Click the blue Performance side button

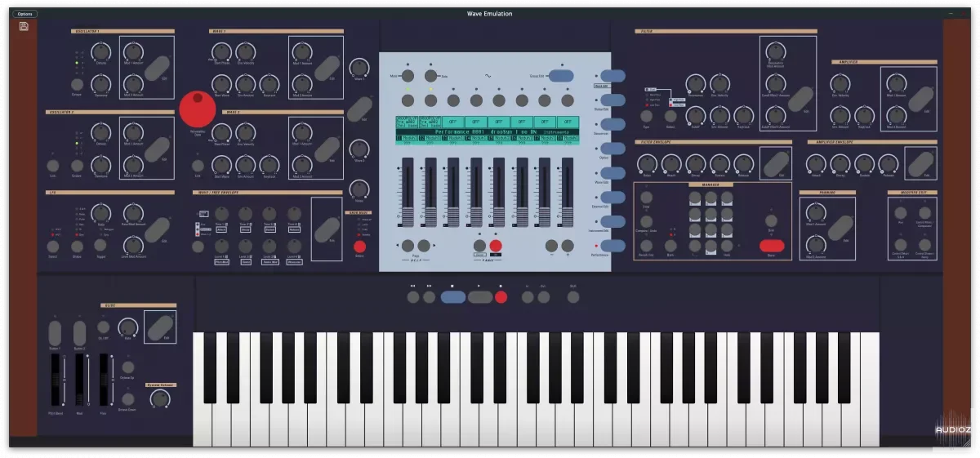point(612,245)
